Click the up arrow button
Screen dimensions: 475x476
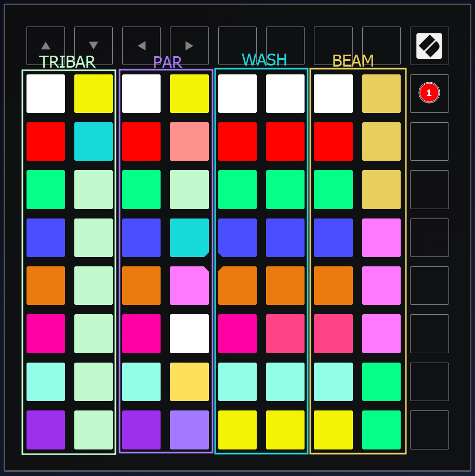pyautogui.click(x=46, y=46)
